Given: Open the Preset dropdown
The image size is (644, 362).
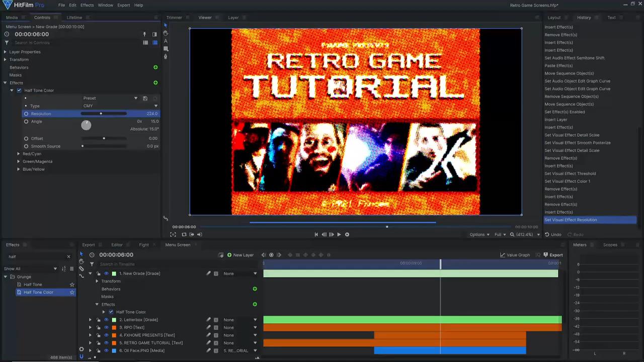Looking at the screenshot, I should pos(110,98).
